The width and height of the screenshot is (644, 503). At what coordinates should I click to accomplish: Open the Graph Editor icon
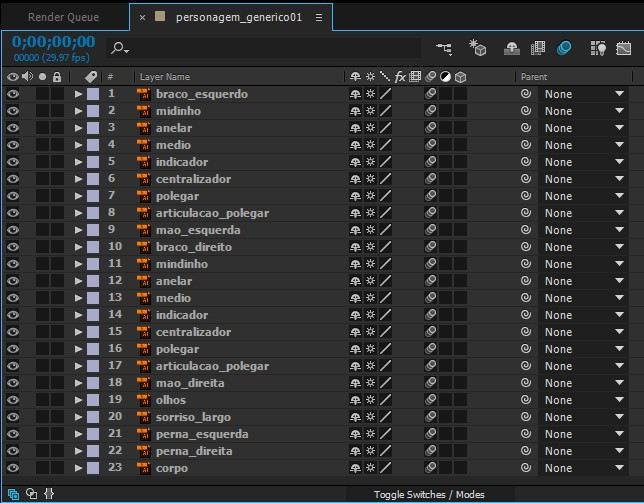(x=623, y=48)
